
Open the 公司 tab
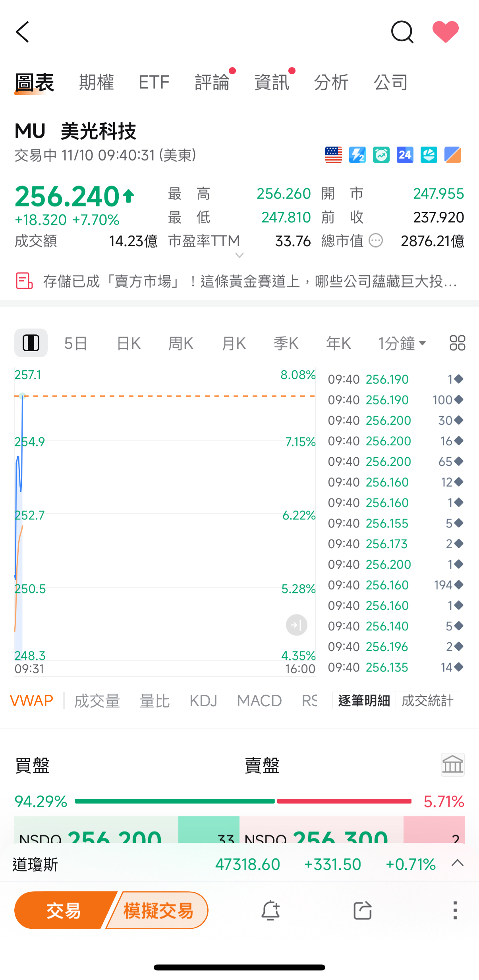(x=391, y=83)
